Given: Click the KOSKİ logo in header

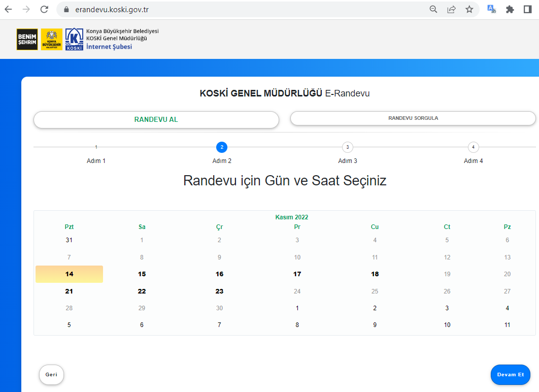Looking at the screenshot, I should [x=75, y=39].
